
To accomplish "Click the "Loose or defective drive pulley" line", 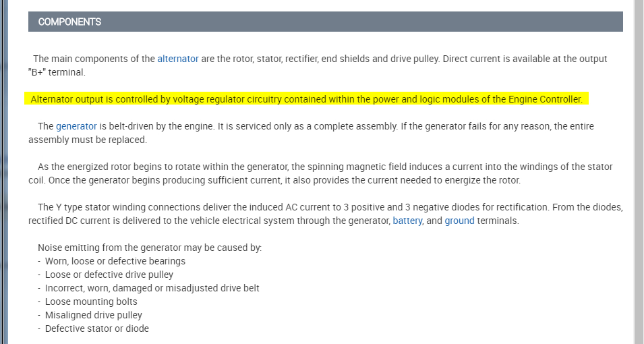I will (x=109, y=275).
